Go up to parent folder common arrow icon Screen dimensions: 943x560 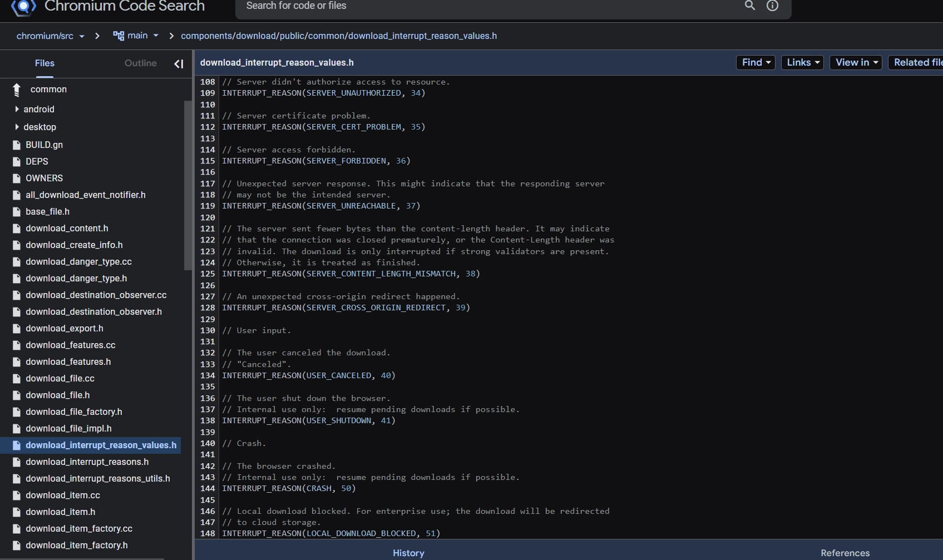[x=17, y=90]
